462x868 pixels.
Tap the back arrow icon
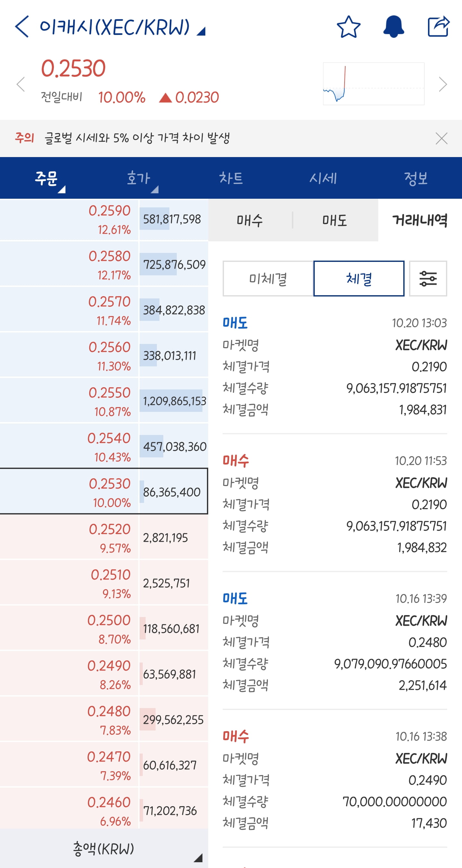click(x=22, y=27)
